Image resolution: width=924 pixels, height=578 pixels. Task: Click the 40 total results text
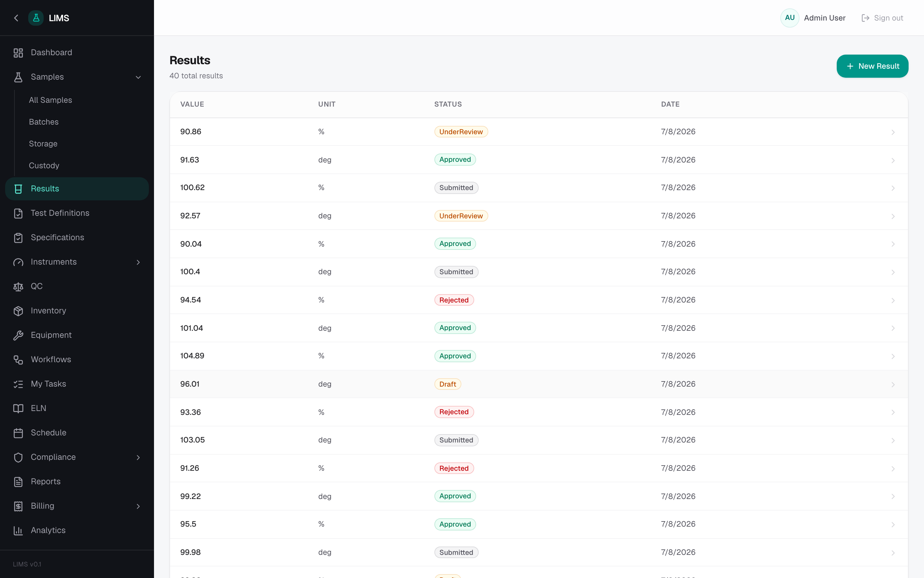click(x=196, y=76)
